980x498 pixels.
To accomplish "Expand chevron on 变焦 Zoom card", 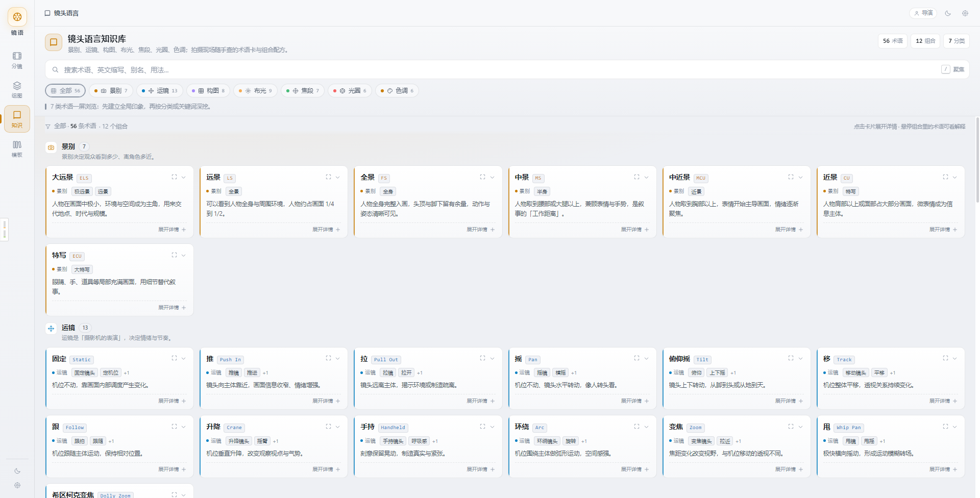I will tap(800, 427).
